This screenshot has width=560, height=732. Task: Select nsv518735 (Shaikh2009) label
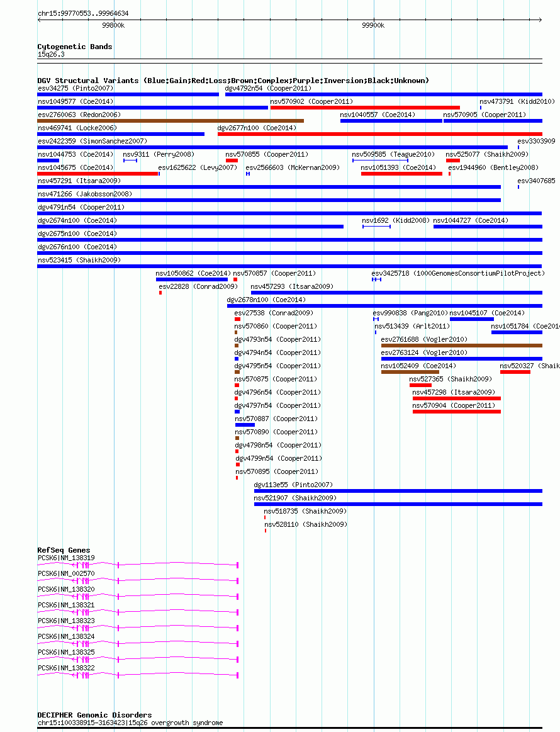pyautogui.click(x=305, y=511)
